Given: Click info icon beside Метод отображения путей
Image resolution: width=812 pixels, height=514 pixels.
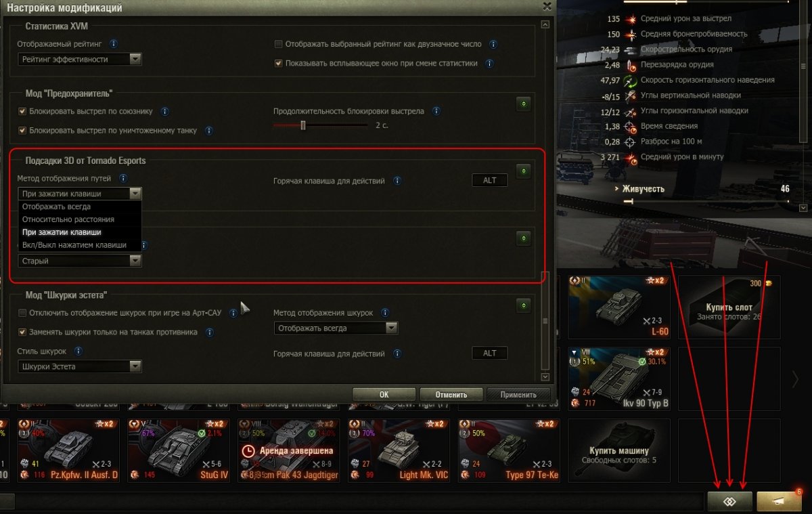Looking at the screenshot, I should 123,179.
